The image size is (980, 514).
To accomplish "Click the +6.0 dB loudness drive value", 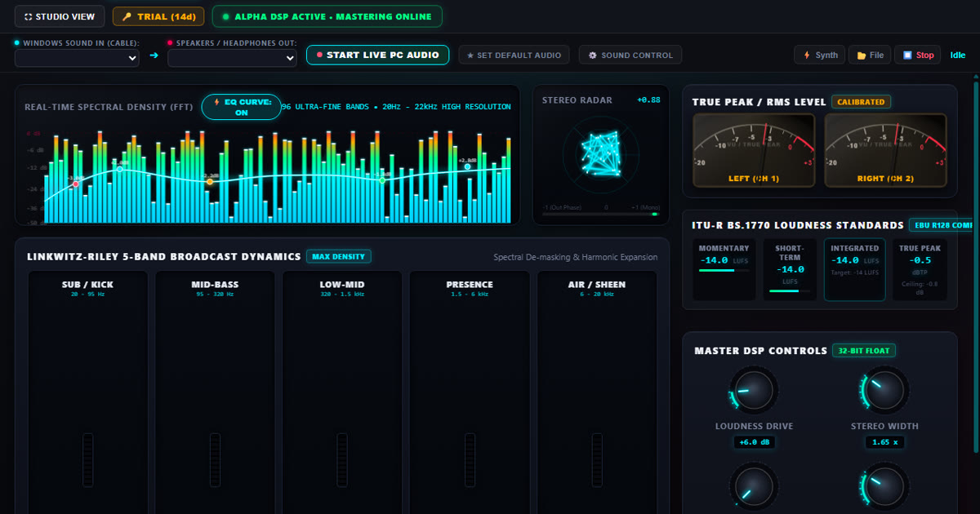I will pos(754,442).
